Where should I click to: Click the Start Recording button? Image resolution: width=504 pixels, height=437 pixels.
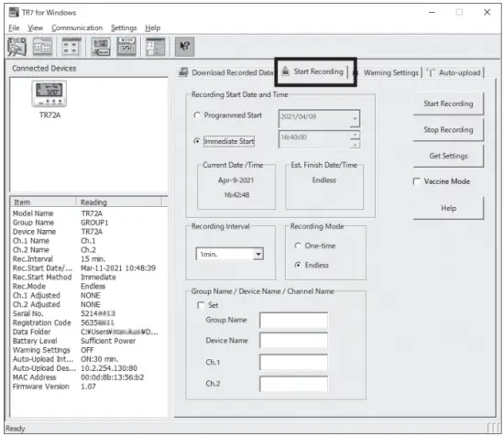[x=448, y=104]
